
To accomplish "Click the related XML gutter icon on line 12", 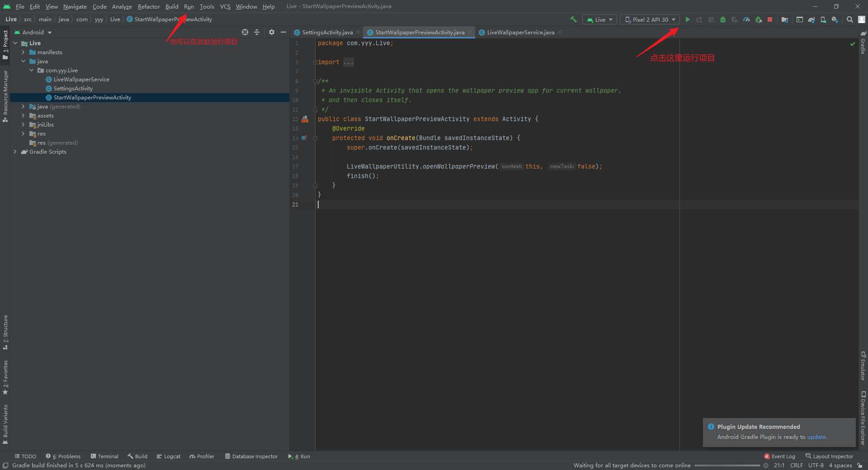I will pos(305,119).
